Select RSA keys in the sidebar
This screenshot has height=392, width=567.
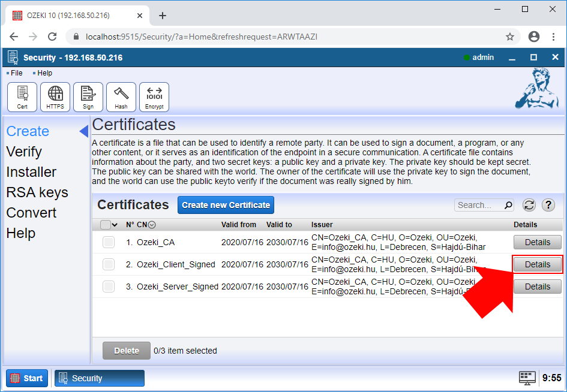point(37,192)
